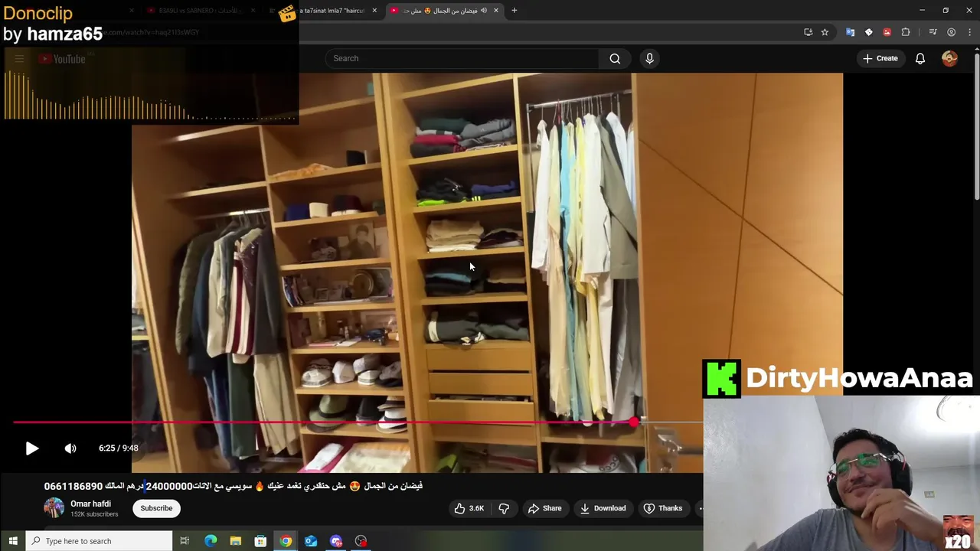Screen dimensions: 980x551
Task: Open the account avatar menu
Action: coord(949,58)
